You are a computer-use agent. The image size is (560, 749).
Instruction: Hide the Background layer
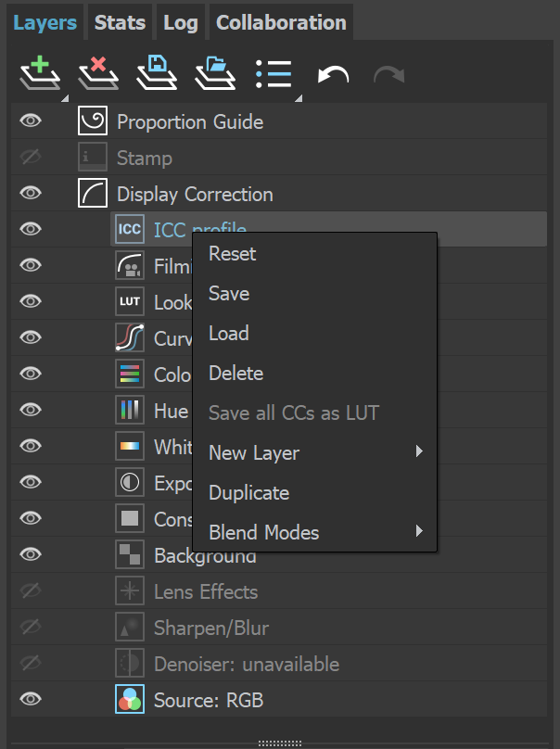[31, 554]
